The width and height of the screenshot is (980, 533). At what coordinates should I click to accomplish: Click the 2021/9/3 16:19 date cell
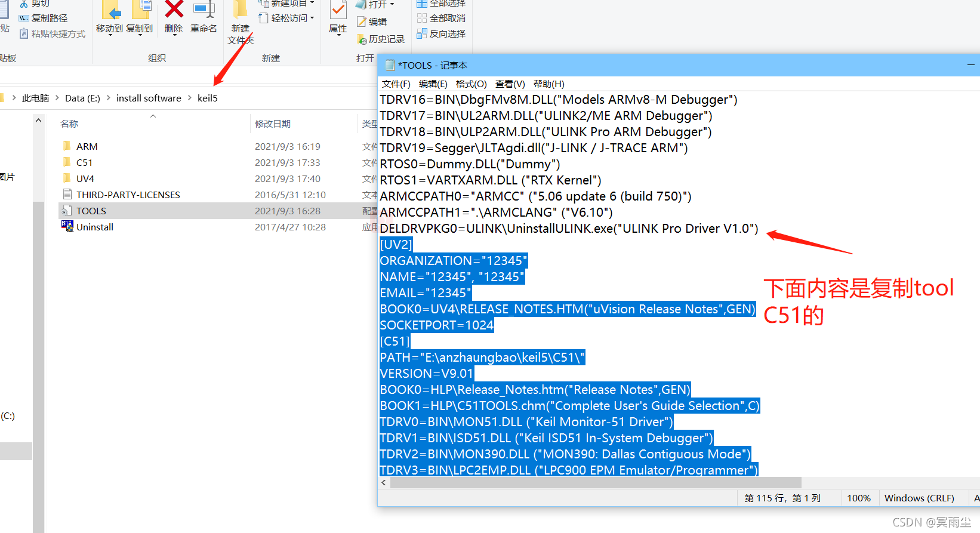click(x=288, y=147)
